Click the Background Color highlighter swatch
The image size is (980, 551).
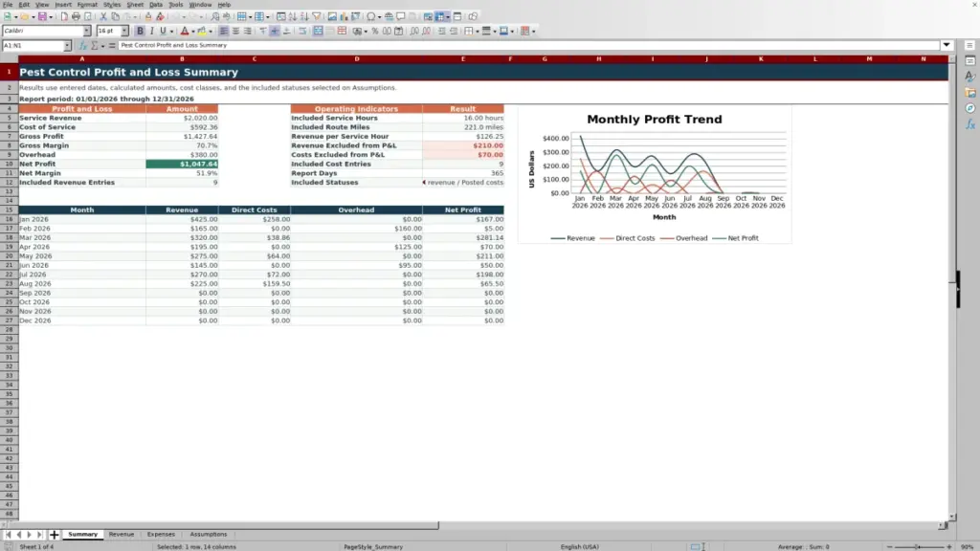coord(202,32)
